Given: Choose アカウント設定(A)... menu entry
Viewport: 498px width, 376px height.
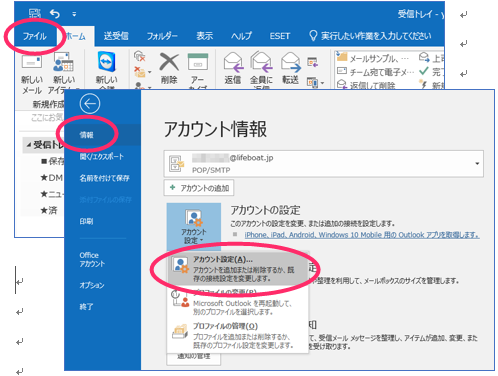Looking at the screenshot, I should (x=237, y=269).
